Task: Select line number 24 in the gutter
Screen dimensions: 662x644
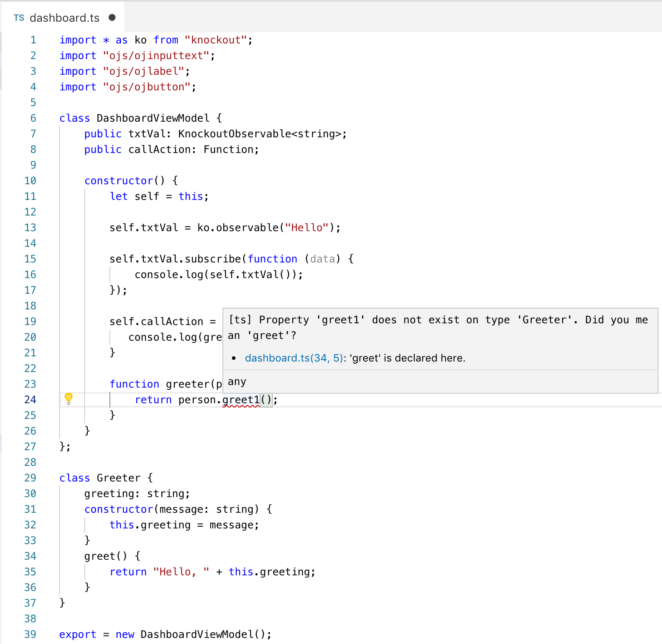Action: [30, 399]
